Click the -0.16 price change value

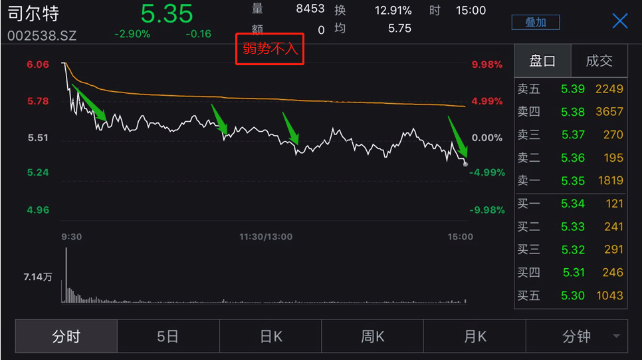click(x=198, y=34)
